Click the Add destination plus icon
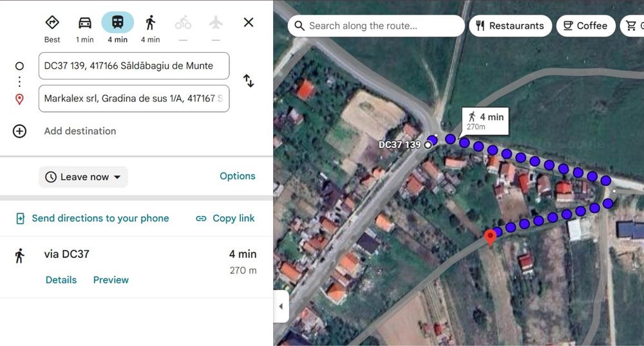Image resolution: width=644 pixels, height=346 pixels. 20,131
